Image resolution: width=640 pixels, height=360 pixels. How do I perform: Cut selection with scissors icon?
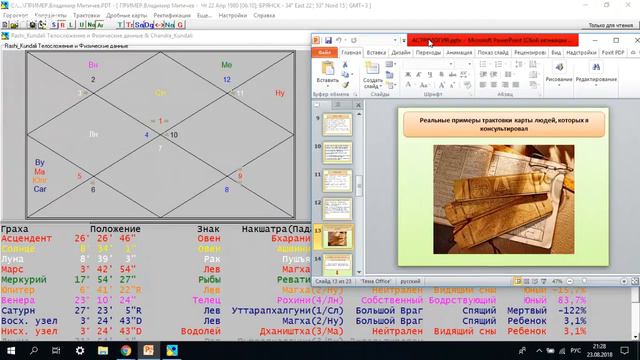pyautogui.click(x=345, y=64)
